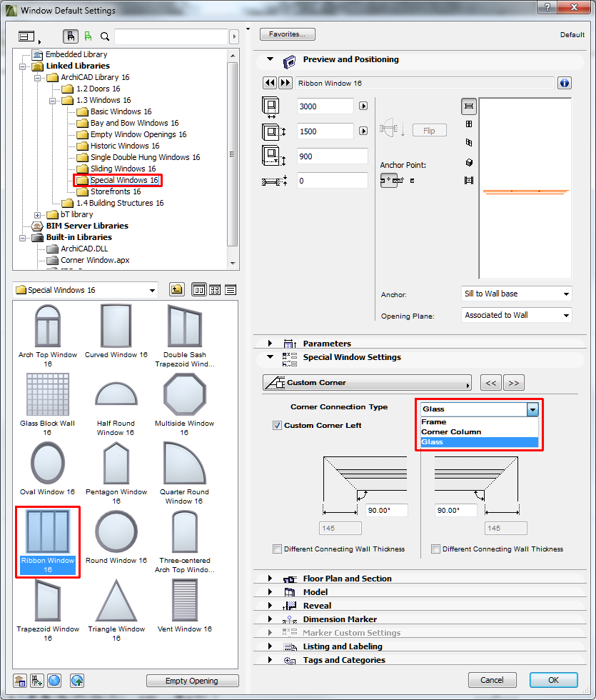This screenshot has height=700, width=596.
Task: Click the sill height field showing 900
Action: pyautogui.click(x=333, y=156)
